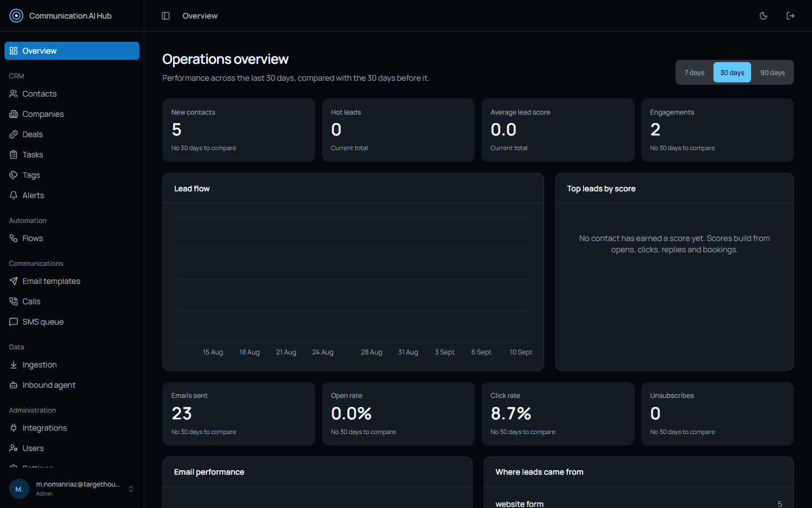The width and height of the screenshot is (812, 508).
Task: Click the Tags label icon
Action: [14, 175]
